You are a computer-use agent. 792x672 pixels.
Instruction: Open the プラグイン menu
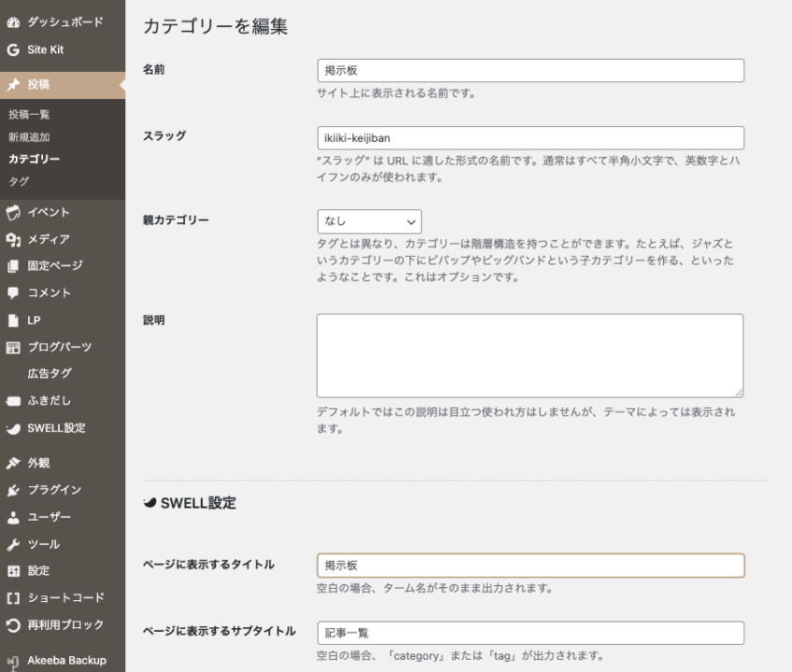point(63,490)
